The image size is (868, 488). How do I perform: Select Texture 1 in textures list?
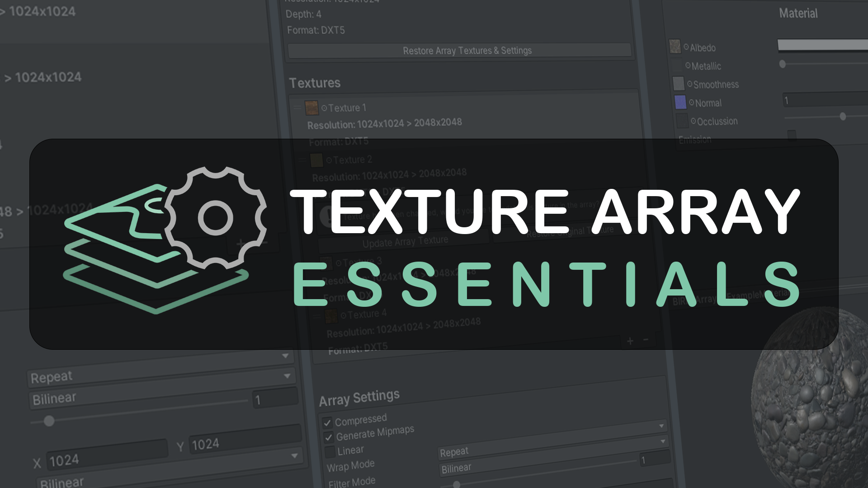pyautogui.click(x=348, y=108)
